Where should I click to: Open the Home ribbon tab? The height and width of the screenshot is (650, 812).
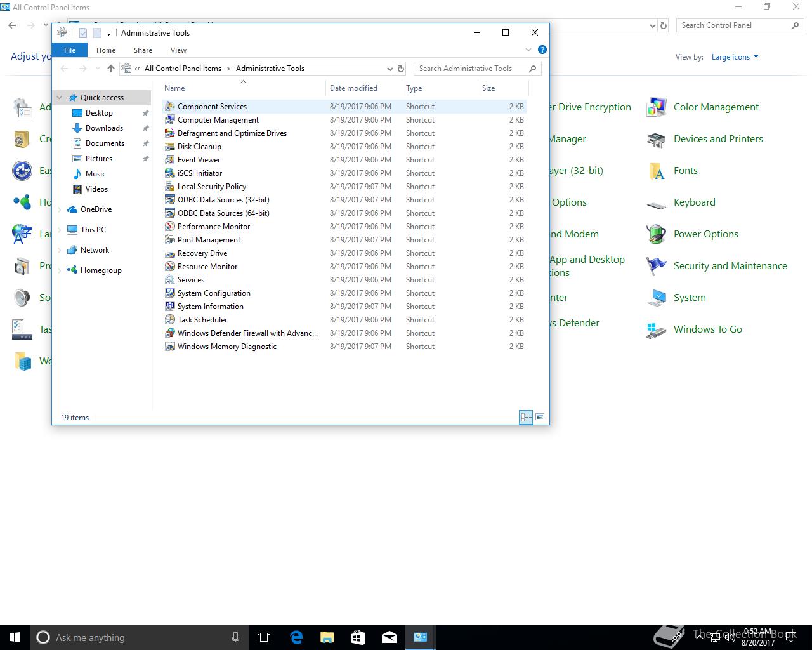coord(106,50)
